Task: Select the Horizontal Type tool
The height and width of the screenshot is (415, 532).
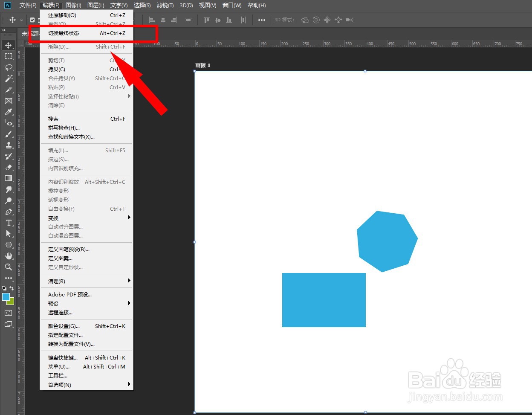Action: pyautogui.click(x=9, y=223)
